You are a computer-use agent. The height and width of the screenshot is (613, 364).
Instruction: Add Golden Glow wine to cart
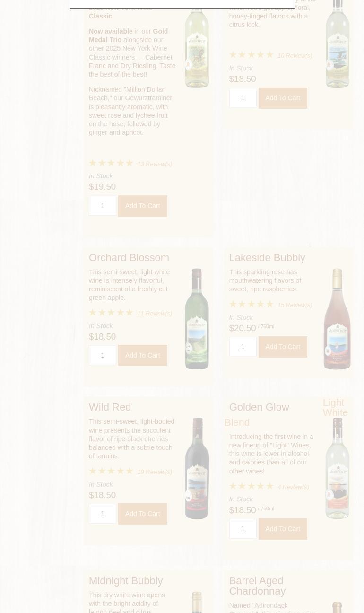[283, 529]
